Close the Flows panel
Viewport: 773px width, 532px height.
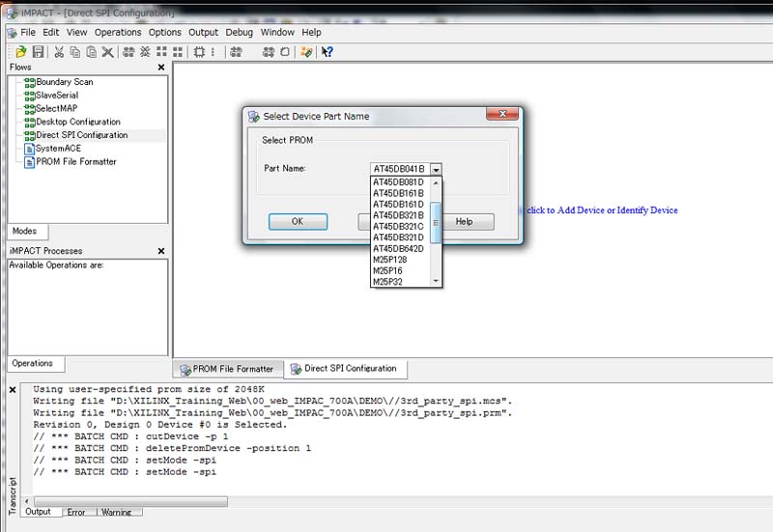161,67
